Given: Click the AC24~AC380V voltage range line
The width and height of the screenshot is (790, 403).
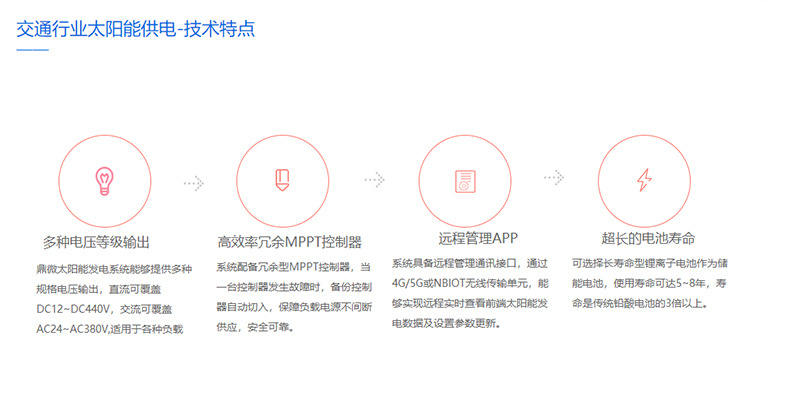Looking at the screenshot, I should click(x=110, y=328).
